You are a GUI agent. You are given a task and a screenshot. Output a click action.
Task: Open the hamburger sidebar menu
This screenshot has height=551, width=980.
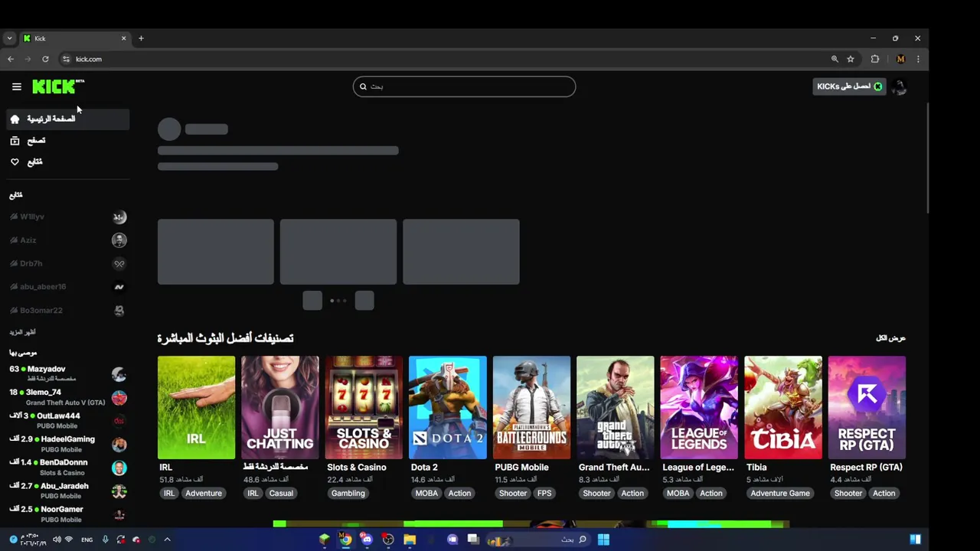(16, 86)
